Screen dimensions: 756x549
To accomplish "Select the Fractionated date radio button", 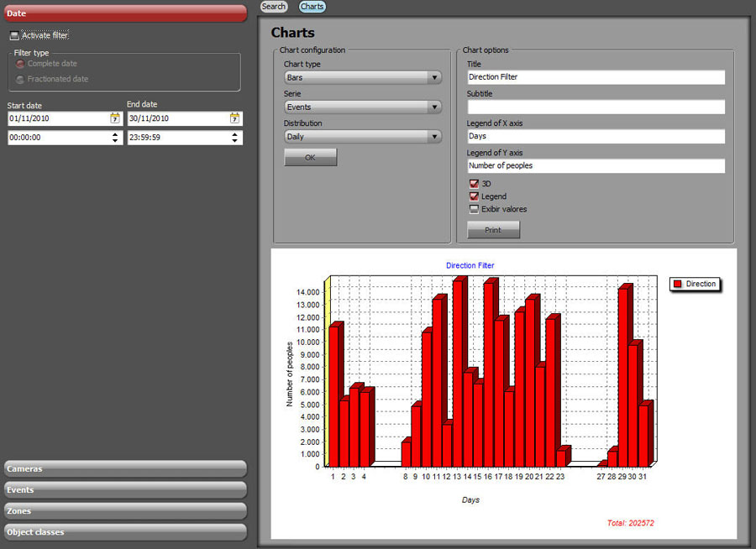I will coord(20,79).
